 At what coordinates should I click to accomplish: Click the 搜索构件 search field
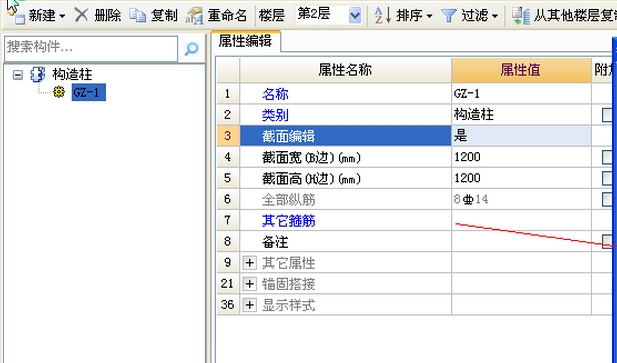[91, 48]
